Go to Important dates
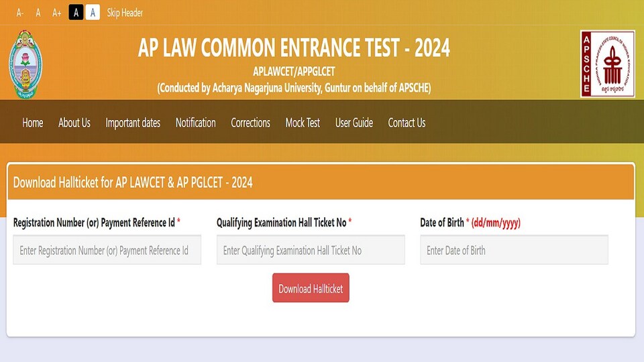The height and width of the screenshot is (362, 644). pyautogui.click(x=133, y=123)
